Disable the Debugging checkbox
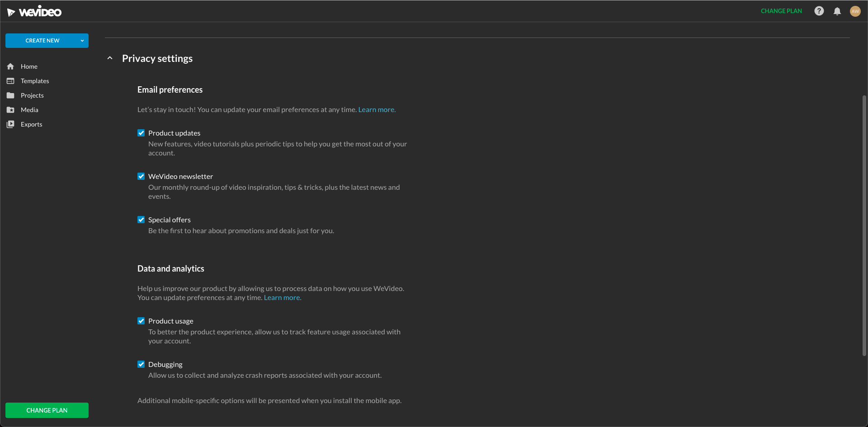Screen dimensions: 868x427 click(141, 364)
